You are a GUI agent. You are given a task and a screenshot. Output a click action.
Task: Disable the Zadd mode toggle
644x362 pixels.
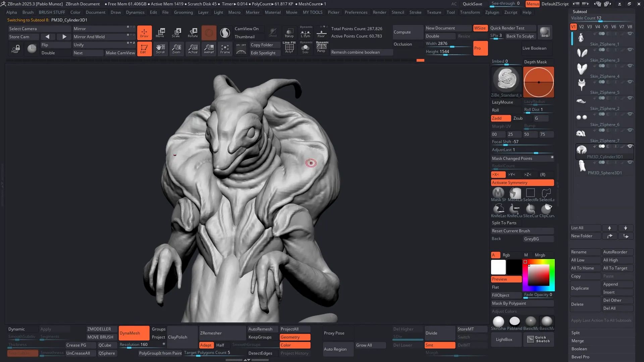[501, 118]
